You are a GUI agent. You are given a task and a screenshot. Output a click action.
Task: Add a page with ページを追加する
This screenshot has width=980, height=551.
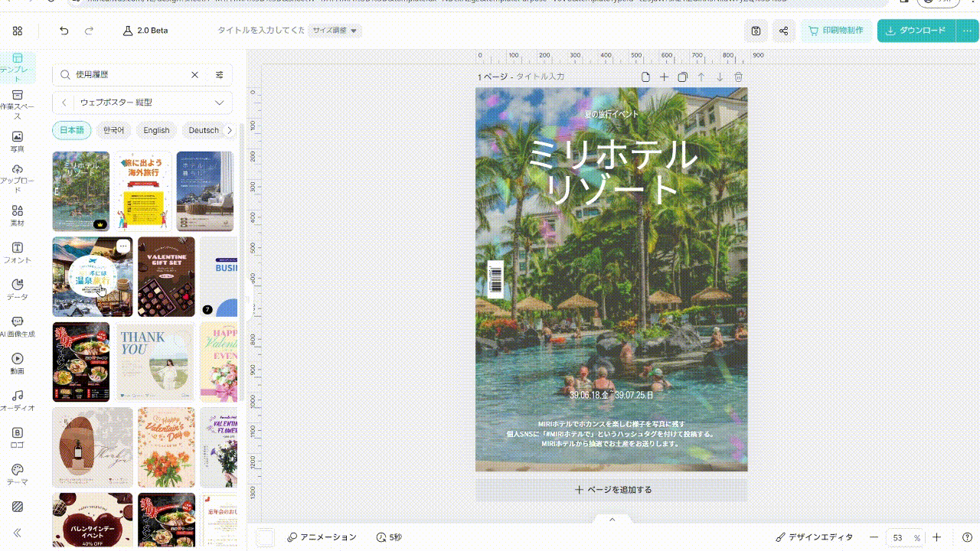click(611, 488)
